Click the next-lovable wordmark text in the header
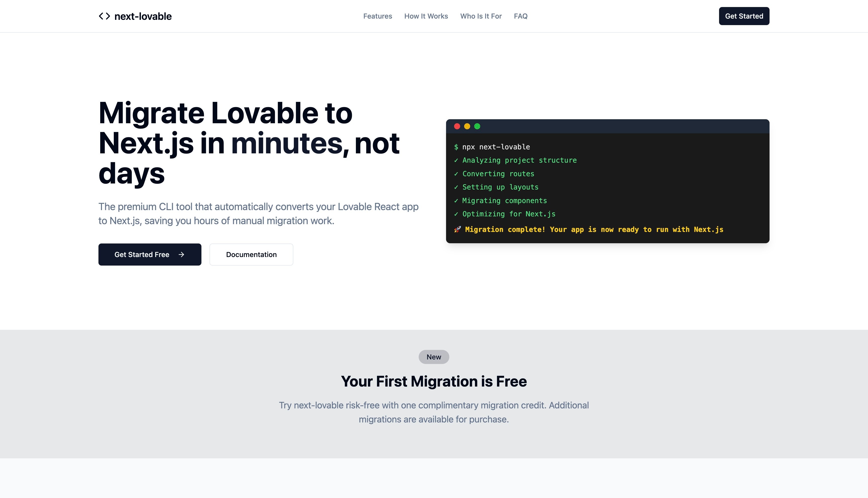This screenshot has height=498, width=868. pyautogui.click(x=143, y=16)
